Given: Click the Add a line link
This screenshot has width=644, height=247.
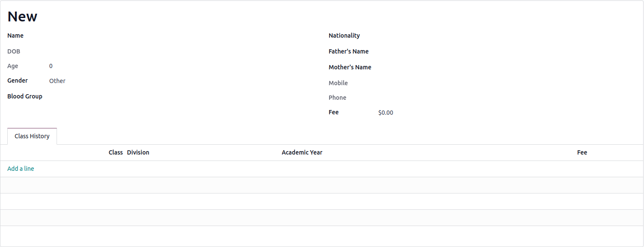Looking at the screenshot, I should pyautogui.click(x=21, y=169).
